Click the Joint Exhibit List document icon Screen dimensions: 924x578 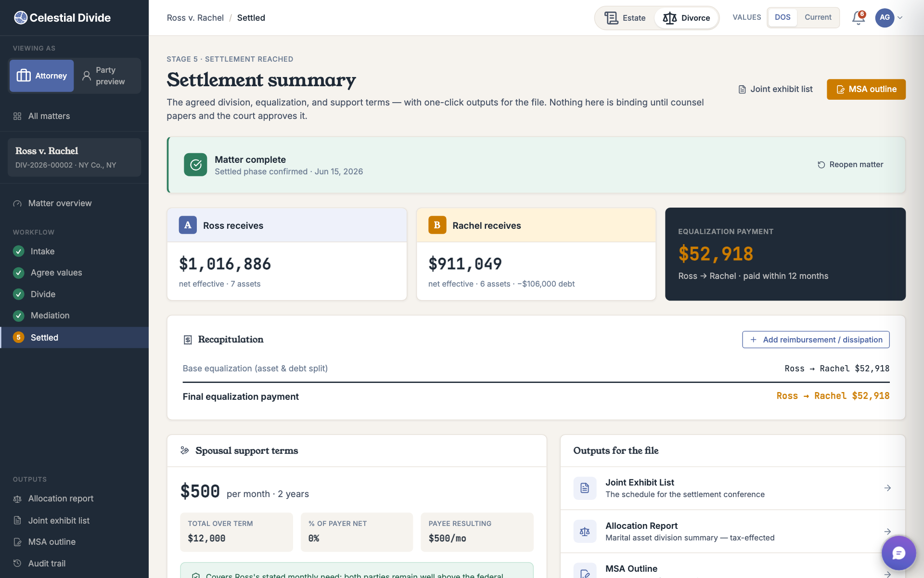(585, 488)
